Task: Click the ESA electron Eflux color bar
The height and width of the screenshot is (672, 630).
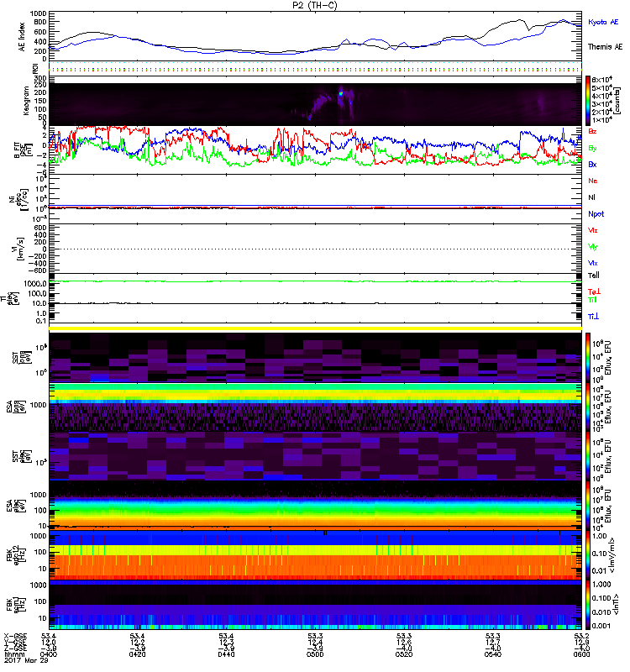Action: tap(588, 506)
